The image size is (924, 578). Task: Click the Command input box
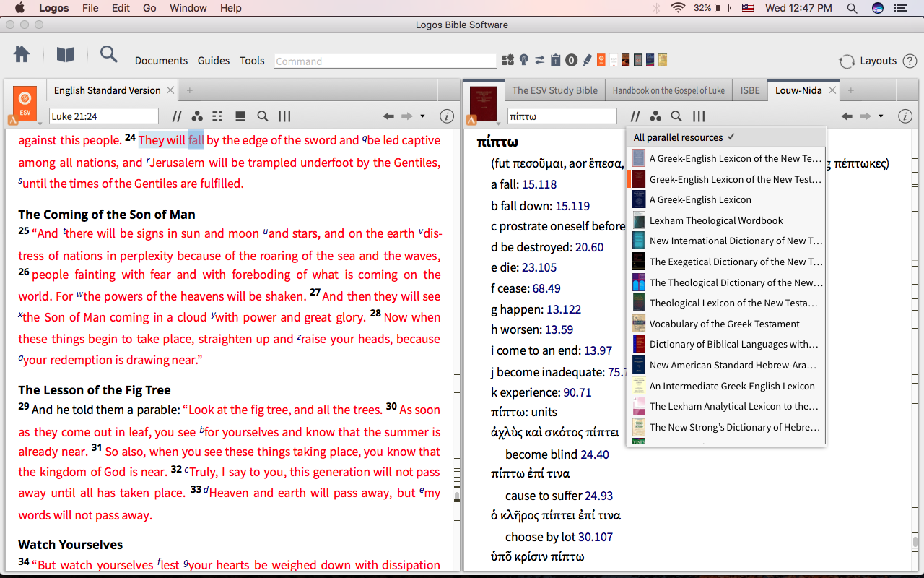[x=385, y=61]
